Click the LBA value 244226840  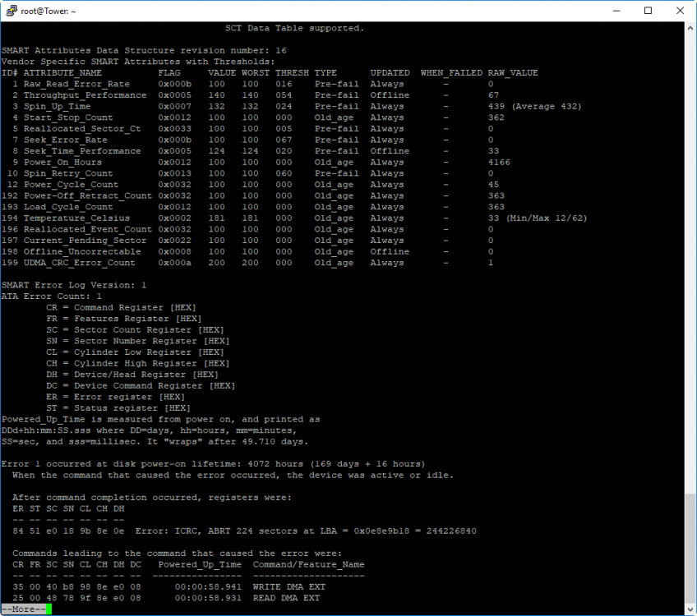[x=451, y=531]
